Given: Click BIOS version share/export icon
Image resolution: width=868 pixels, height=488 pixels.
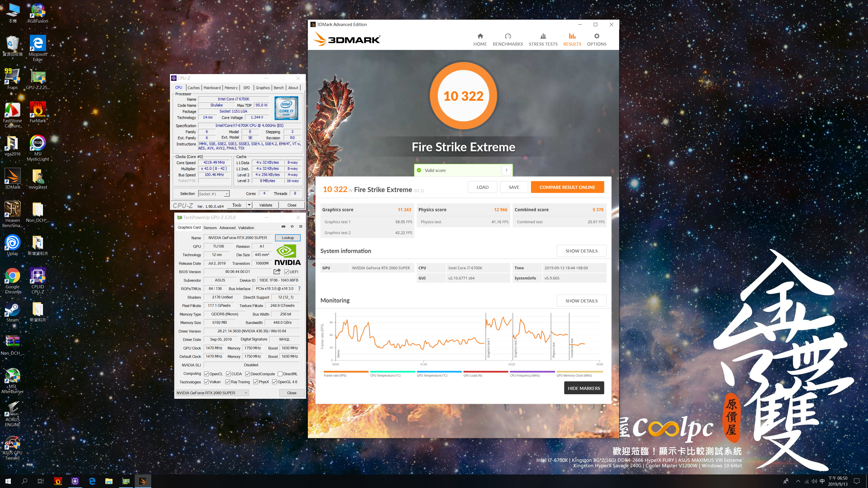Looking at the screenshot, I should click(277, 271).
